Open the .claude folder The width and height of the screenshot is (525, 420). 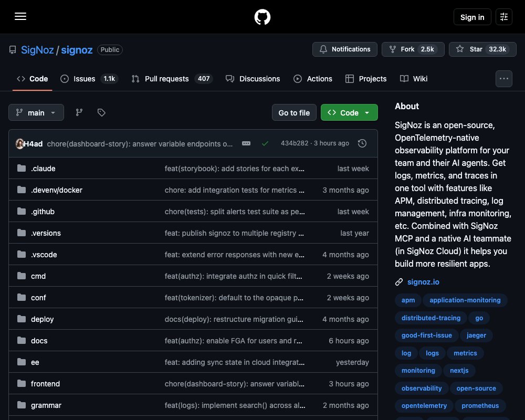pos(43,169)
